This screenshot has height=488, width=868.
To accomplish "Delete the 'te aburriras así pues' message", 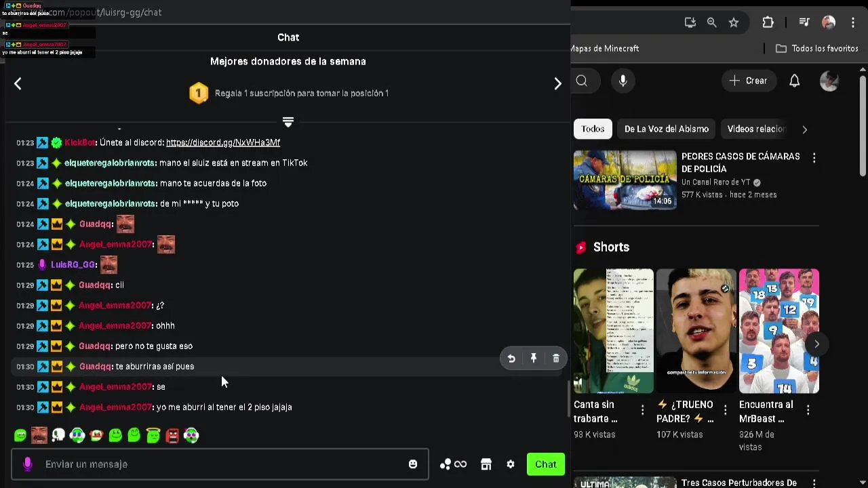I will coord(556,359).
